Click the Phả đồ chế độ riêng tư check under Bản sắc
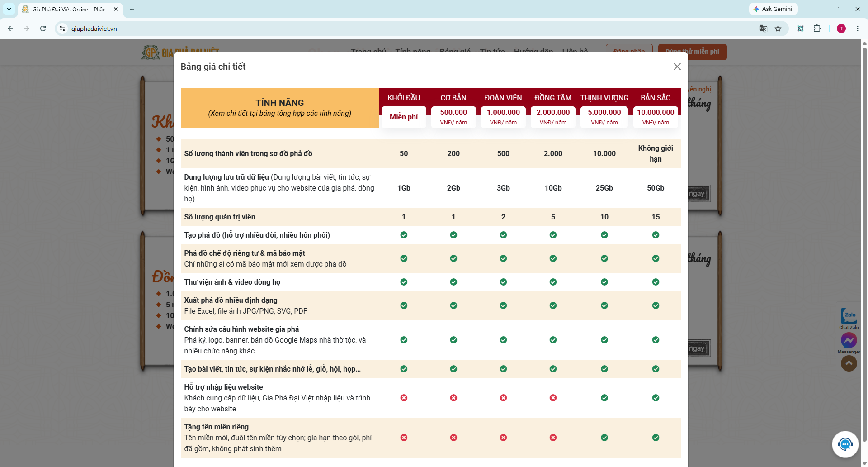 pos(656,258)
